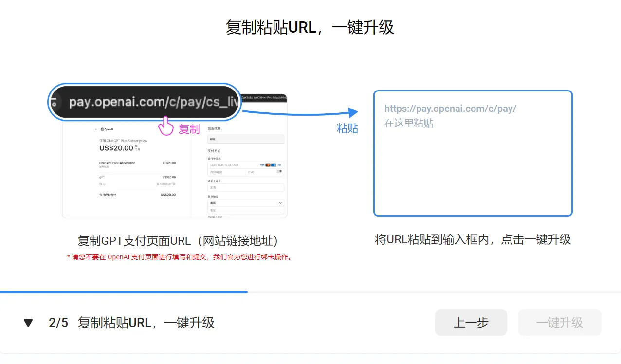Click the camera scan icon beside the CVC field

point(279,172)
